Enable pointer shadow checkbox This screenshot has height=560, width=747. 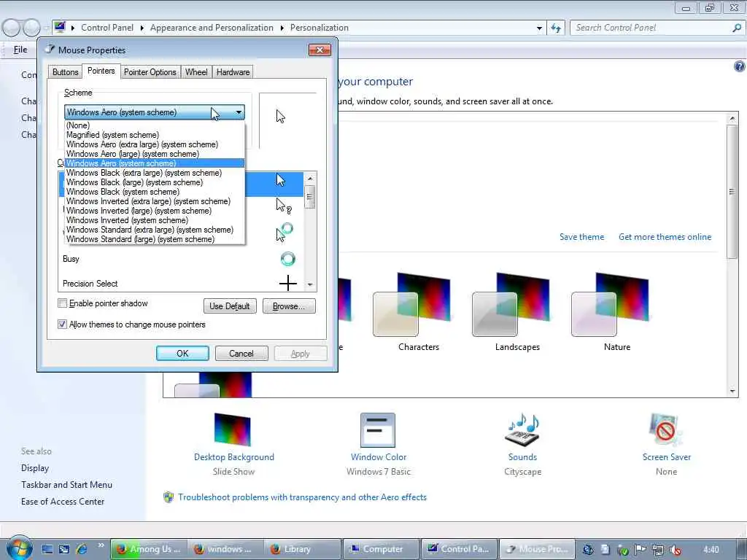click(x=63, y=303)
